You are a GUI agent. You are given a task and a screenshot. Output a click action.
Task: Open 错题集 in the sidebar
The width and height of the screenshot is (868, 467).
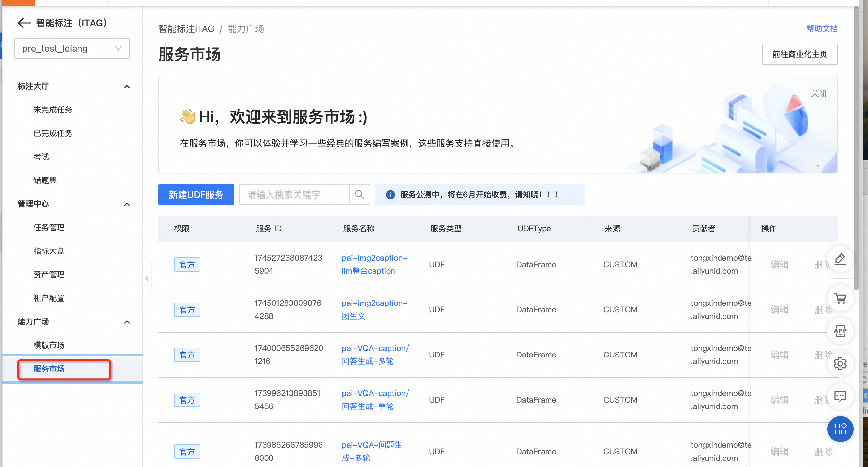pyautogui.click(x=45, y=180)
